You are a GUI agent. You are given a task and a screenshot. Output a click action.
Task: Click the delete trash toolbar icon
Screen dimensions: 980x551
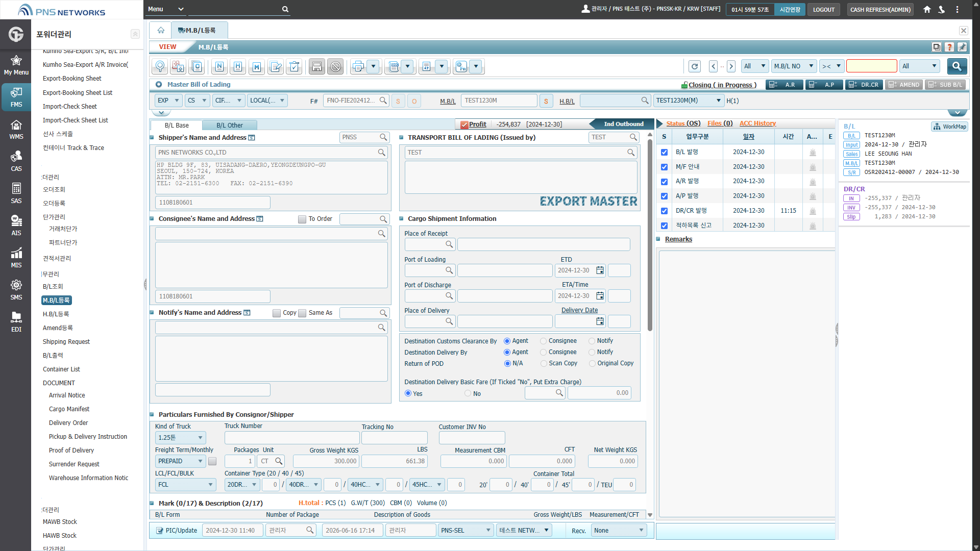[294, 66]
